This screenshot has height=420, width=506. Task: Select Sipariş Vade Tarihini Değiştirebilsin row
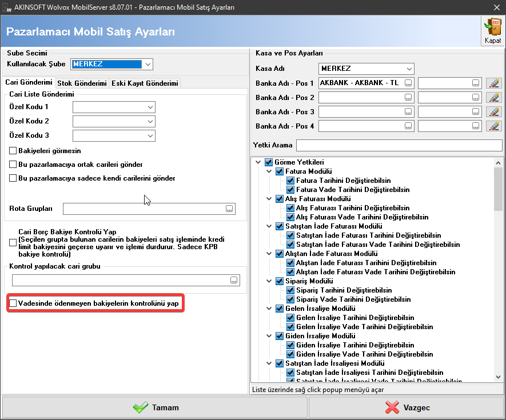click(353, 299)
